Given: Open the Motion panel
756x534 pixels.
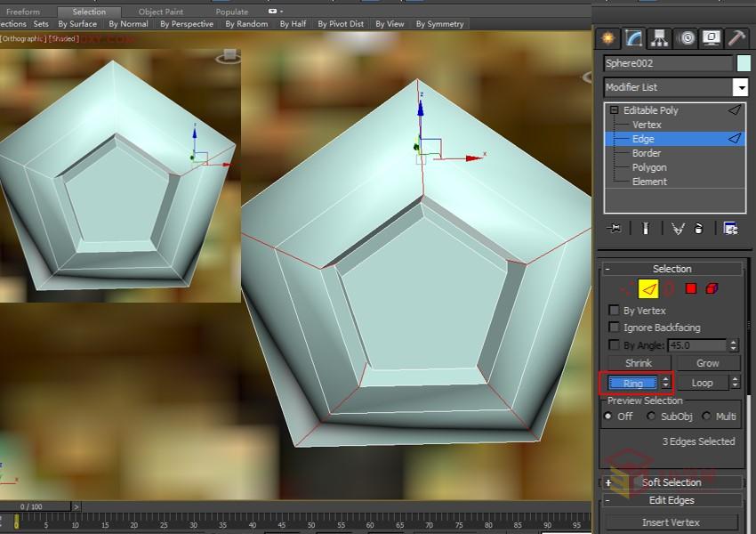Looking at the screenshot, I should tap(685, 37).
